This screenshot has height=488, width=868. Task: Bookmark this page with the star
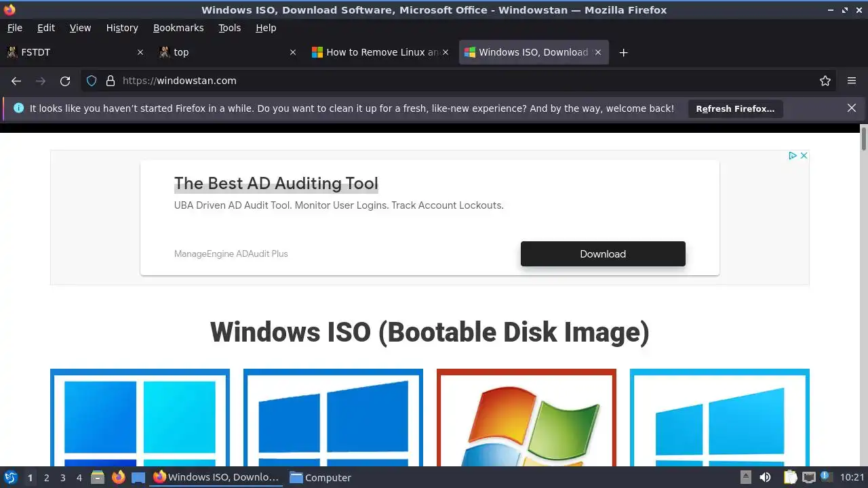click(x=825, y=81)
